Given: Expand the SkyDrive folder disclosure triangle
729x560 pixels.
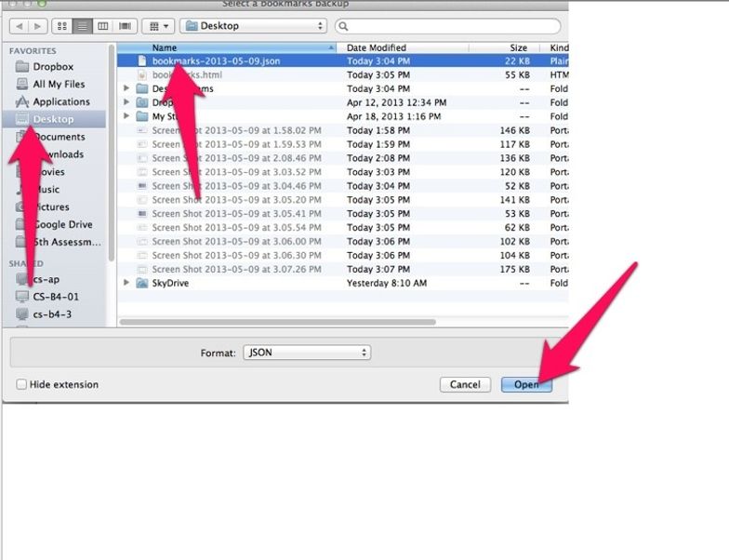Looking at the screenshot, I should pyautogui.click(x=126, y=283).
